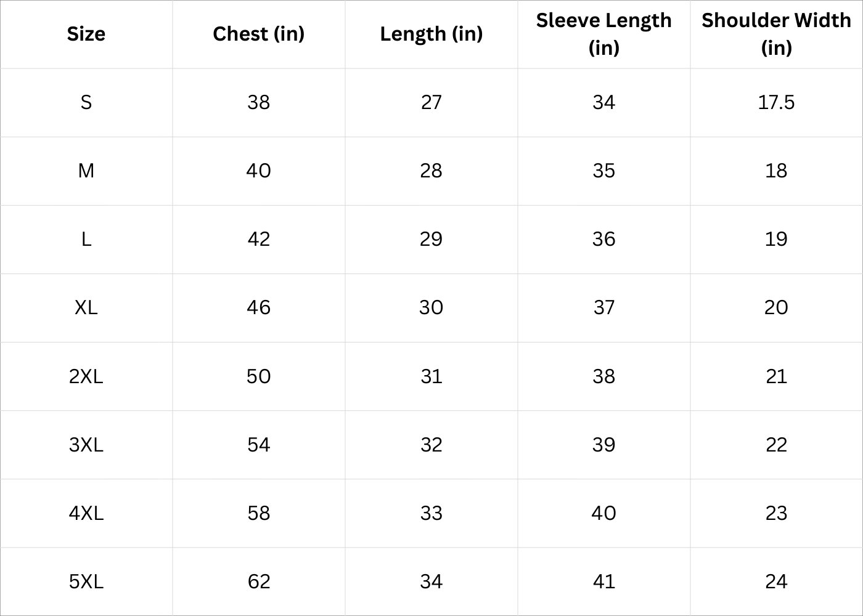The width and height of the screenshot is (863, 616).
Task: Click the Chest (in) column header
Action: click(259, 34)
